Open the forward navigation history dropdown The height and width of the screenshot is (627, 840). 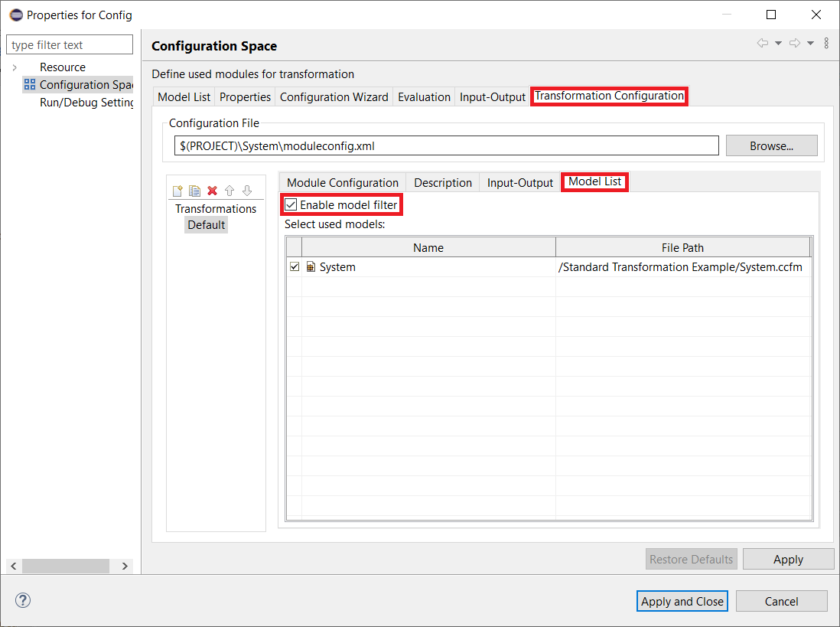click(810, 43)
